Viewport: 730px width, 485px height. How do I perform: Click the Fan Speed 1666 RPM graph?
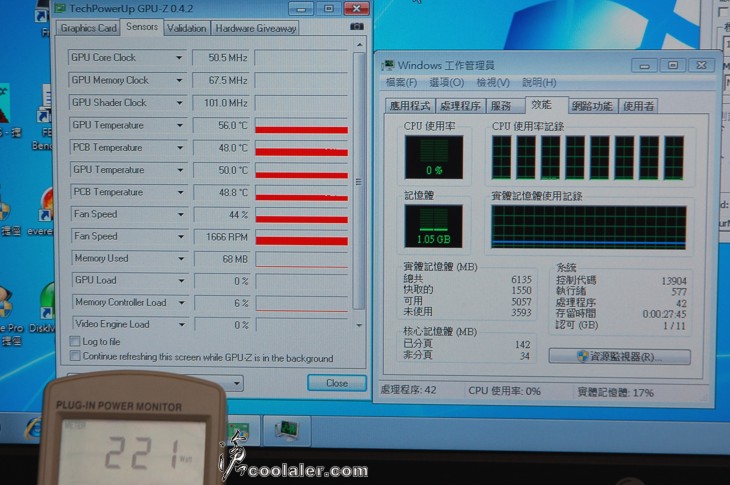tap(302, 237)
